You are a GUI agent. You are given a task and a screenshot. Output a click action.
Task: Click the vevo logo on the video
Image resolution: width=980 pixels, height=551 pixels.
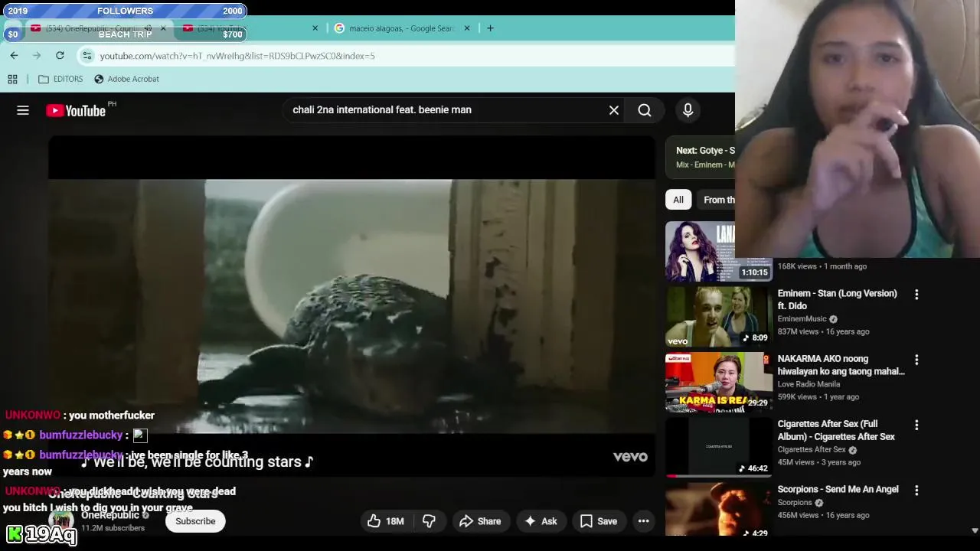click(630, 457)
